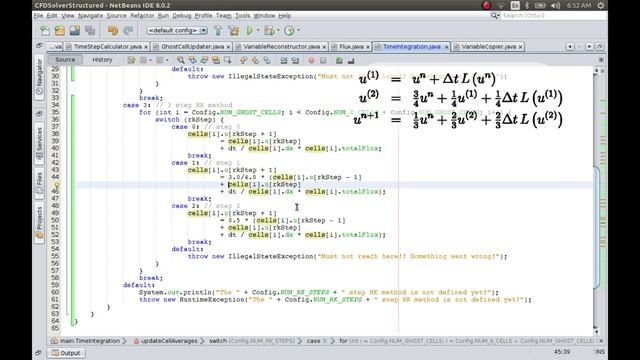Open the Refactor menu

pyautogui.click(x=142, y=16)
